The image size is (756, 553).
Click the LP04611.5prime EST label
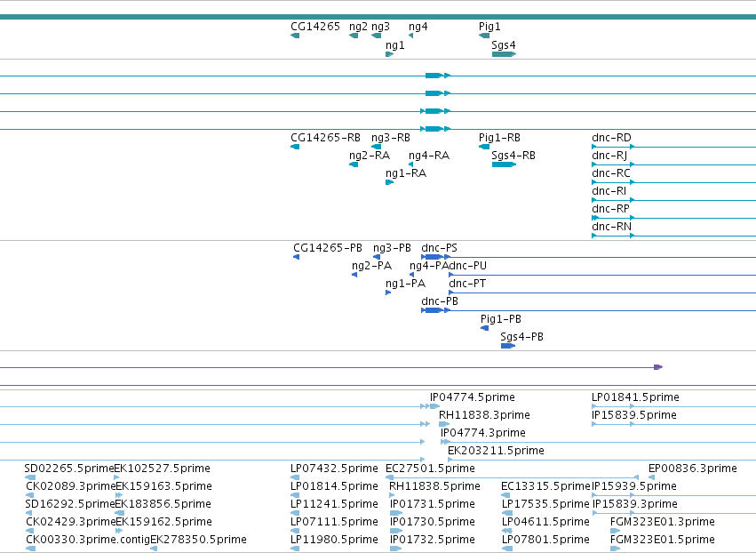[545, 522]
